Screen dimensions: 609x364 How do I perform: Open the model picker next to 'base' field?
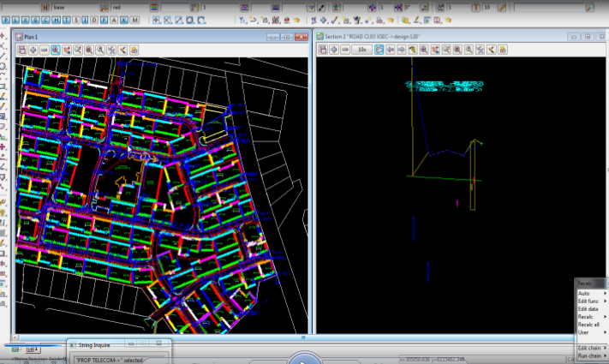coord(104,8)
